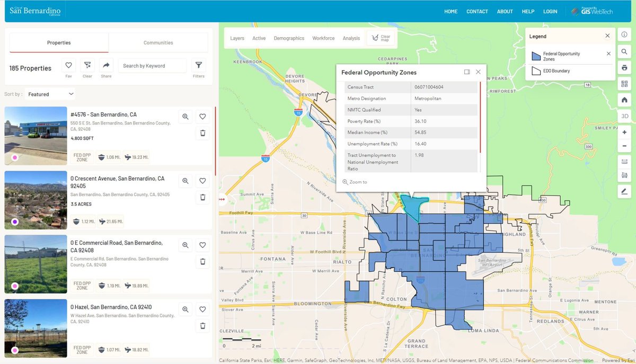Viewport: 636px width, 364px height.
Task: Switch to the Properties tab
Action: click(x=59, y=42)
